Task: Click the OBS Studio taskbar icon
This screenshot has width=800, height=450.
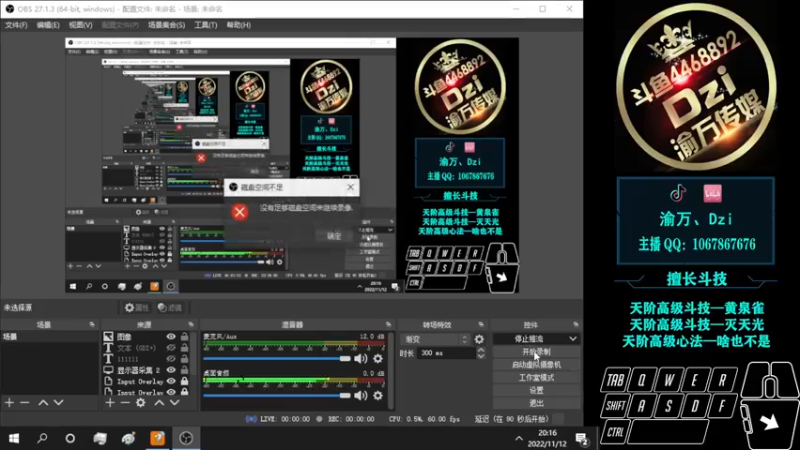Action: 186,438
